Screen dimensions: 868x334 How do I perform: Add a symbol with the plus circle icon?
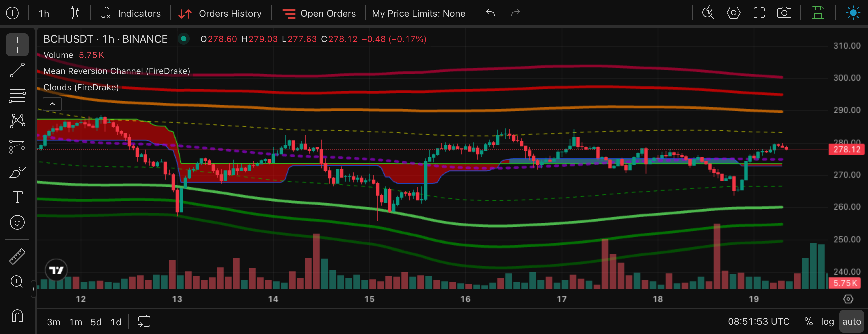12,13
